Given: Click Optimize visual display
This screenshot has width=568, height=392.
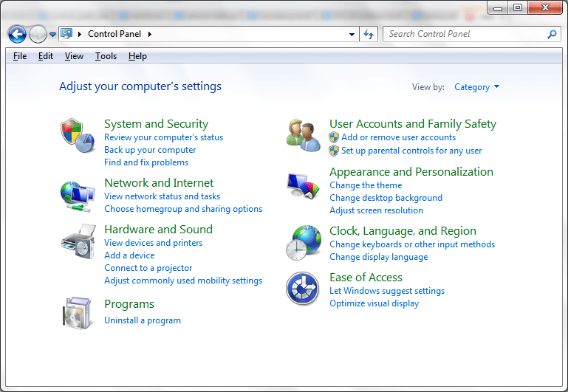Looking at the screenshot, I should click(374, 303).
